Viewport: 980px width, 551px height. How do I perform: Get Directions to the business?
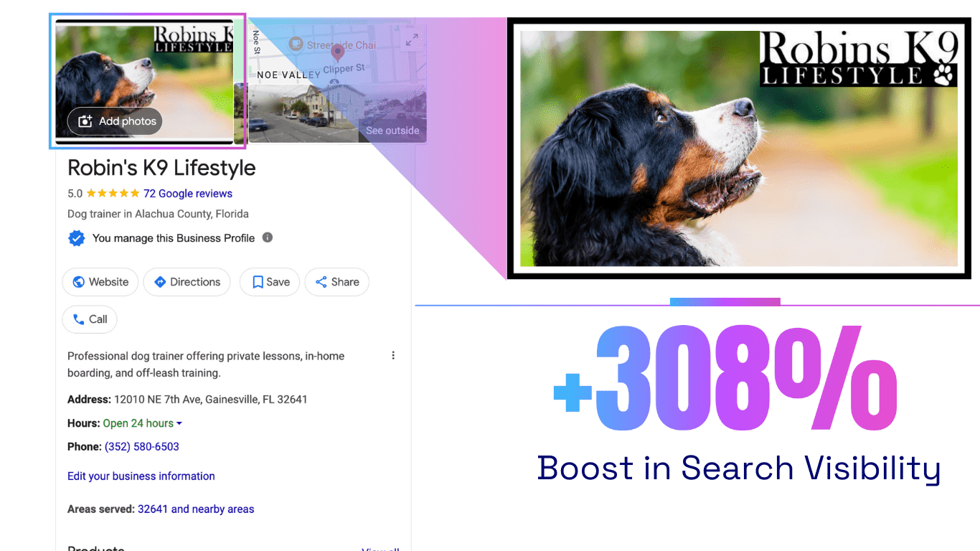tap(187, 282)
